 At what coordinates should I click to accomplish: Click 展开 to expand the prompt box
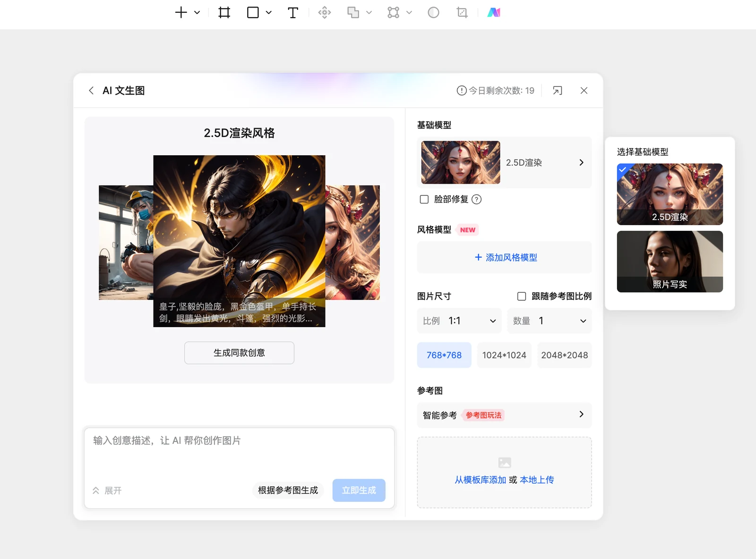coord(107,491)
